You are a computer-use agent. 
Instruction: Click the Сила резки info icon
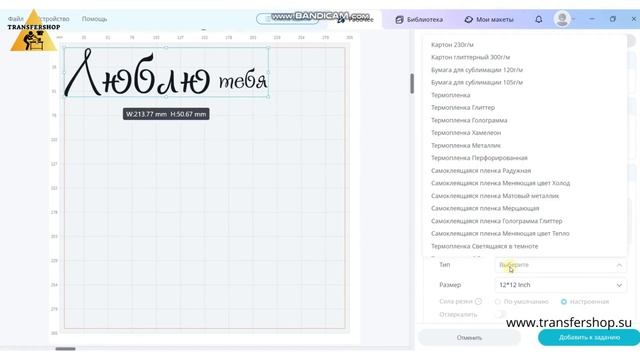point(478,301)
